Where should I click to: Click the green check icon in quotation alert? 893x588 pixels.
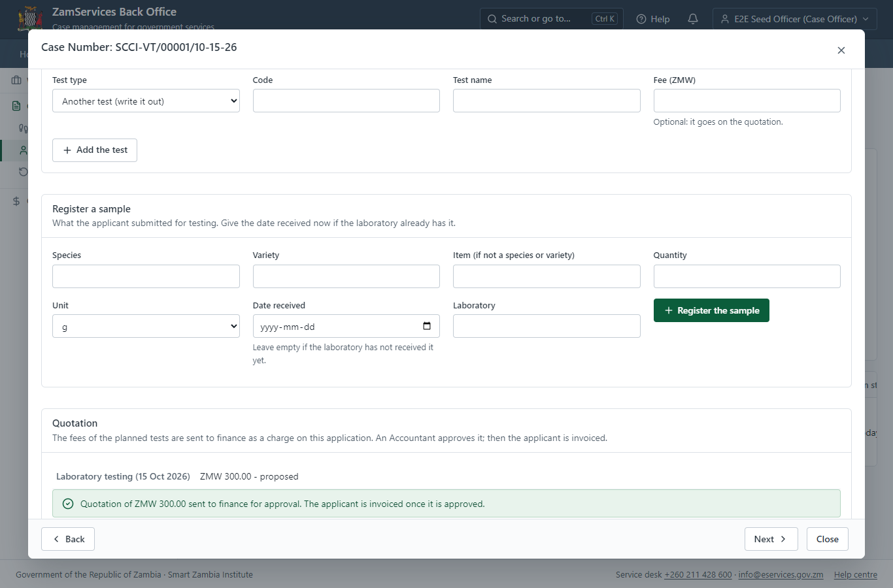click(68, 504)
